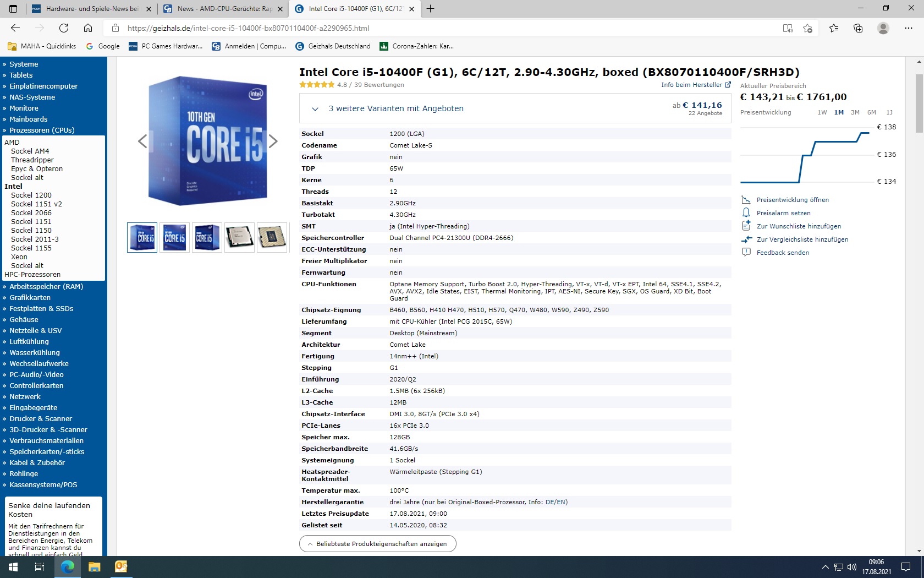
Task: Expand the Monitore category
Action: point(24,108)
